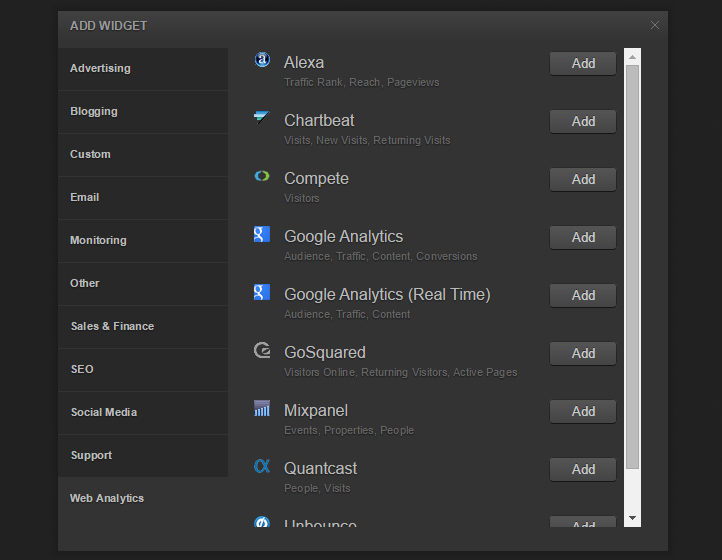Screen dimensions: 722x560
Task: Click 'Visits, New Visits, Returning Visits' description
Action: click(x=367, y=140)
